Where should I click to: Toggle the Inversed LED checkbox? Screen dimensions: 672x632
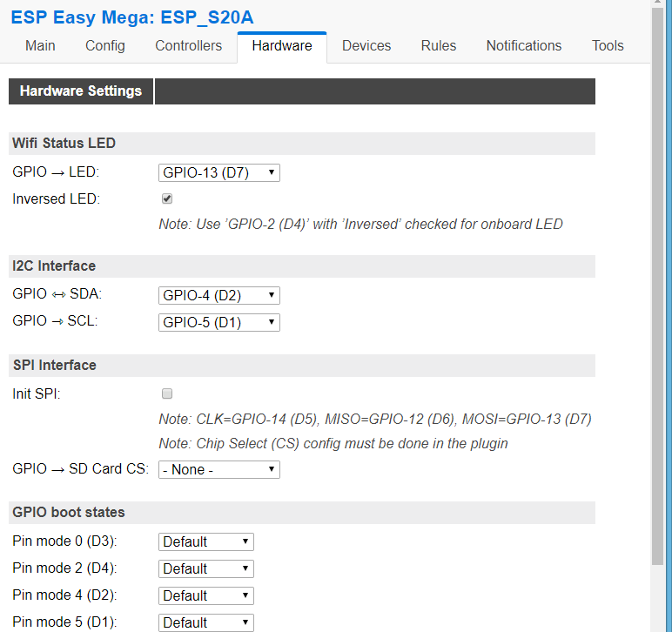[x=167, y=198]
